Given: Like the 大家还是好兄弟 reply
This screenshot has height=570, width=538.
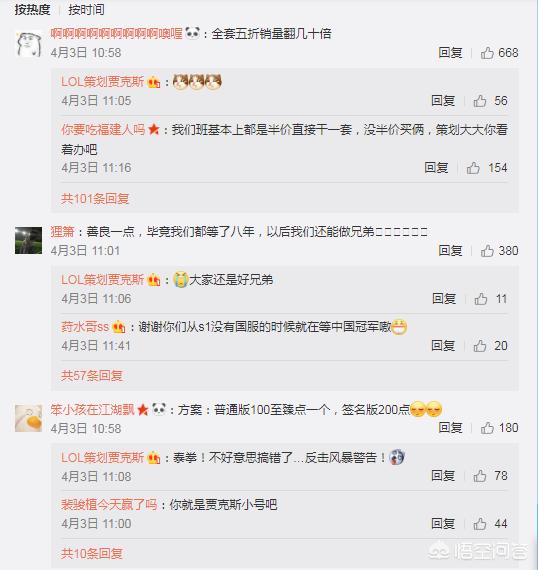Looking at the screenshot, I should pyautogui.click(x=481, y=299).
